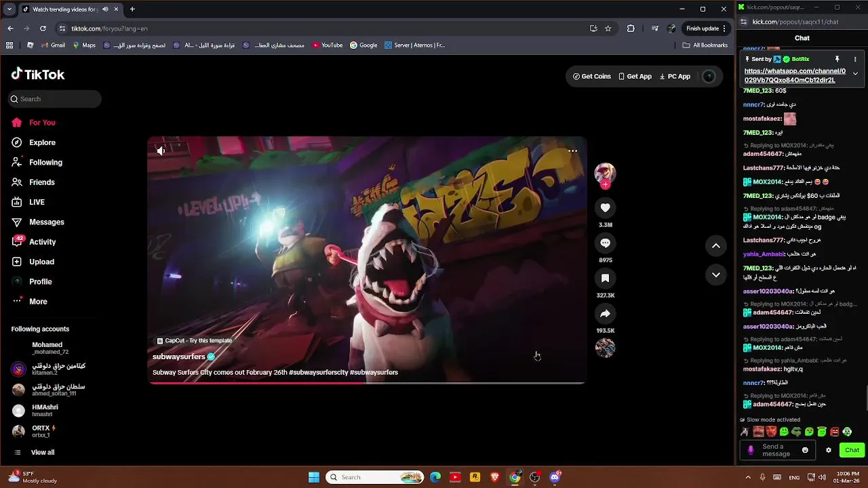Click the Finish update button

click(706, 28)
